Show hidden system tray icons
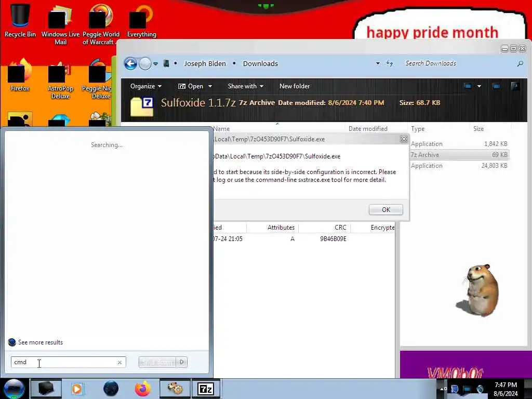Viewport: 532px width, 399px height. 443,389
